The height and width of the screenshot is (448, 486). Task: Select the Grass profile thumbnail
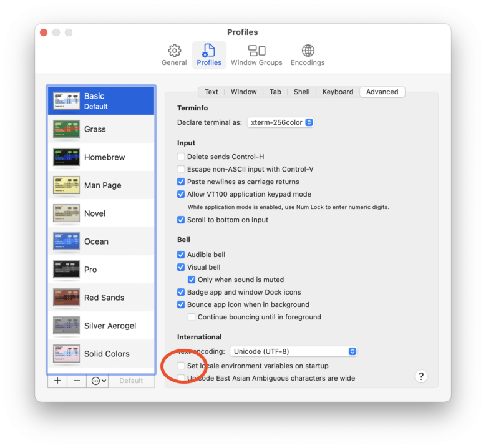coord(66,129)
